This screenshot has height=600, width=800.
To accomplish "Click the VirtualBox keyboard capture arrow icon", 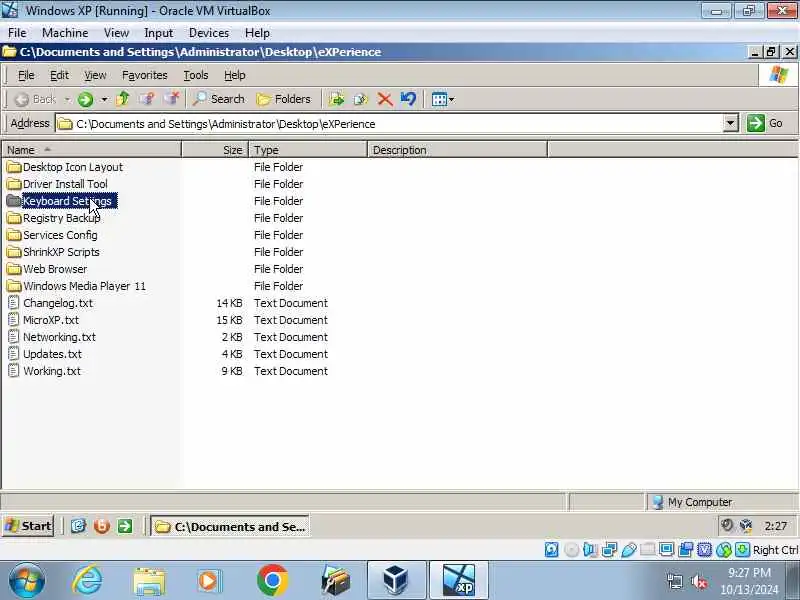I will coord(743,549).
